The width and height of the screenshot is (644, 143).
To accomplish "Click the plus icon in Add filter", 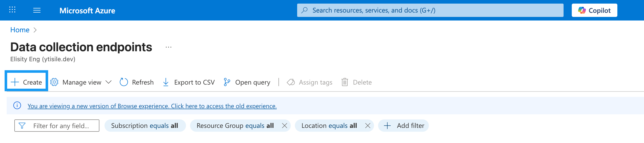I will (x=387, y=126).
